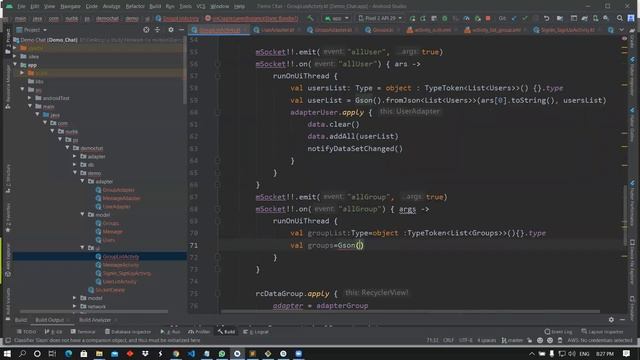The width and height of the screenshot is (640, 360).
Task: Click UTF-8 encoding in status bar
Action: (466, 340)
